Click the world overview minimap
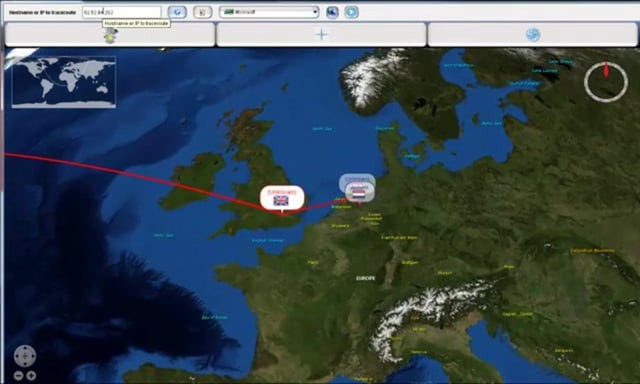 click(x=64, y=82)
